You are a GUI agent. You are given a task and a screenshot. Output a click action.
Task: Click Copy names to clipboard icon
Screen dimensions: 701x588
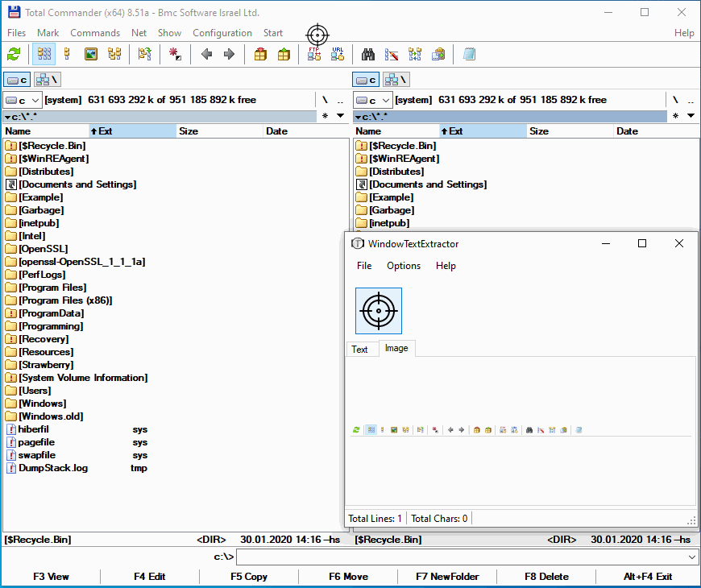(438, 55)
